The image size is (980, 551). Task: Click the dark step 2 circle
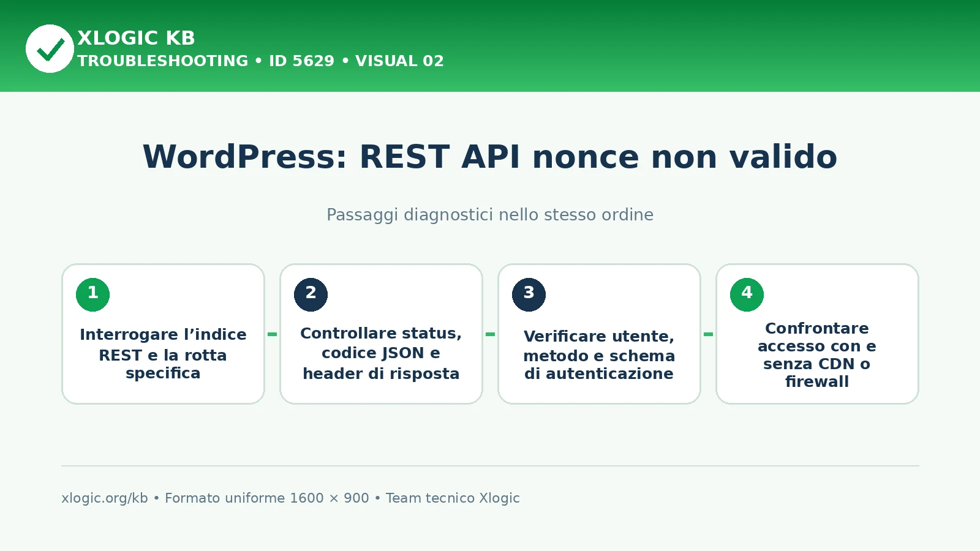point(311,294)
